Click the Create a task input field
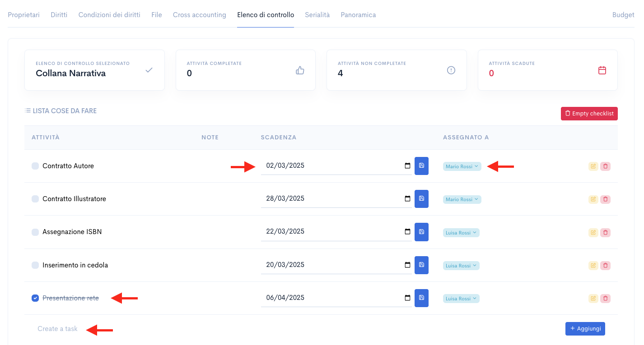The width and height of the screenshot is (644, 345). tap(58, 329)
